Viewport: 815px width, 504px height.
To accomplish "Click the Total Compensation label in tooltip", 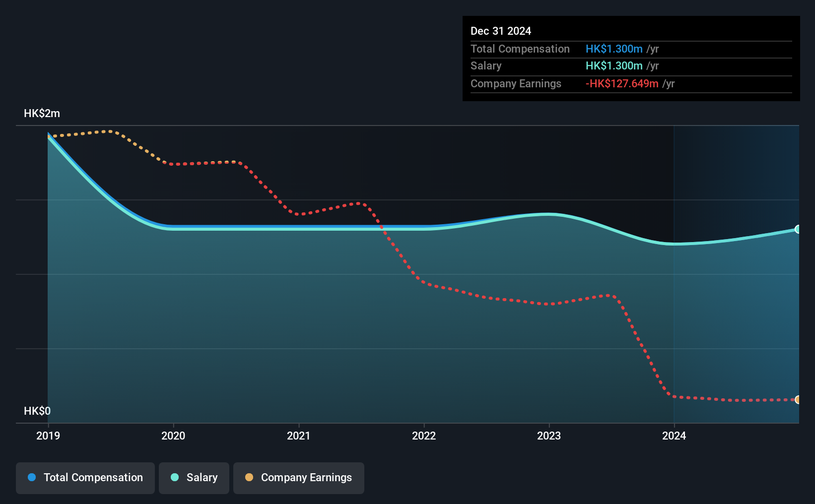I will pos(520,49).
